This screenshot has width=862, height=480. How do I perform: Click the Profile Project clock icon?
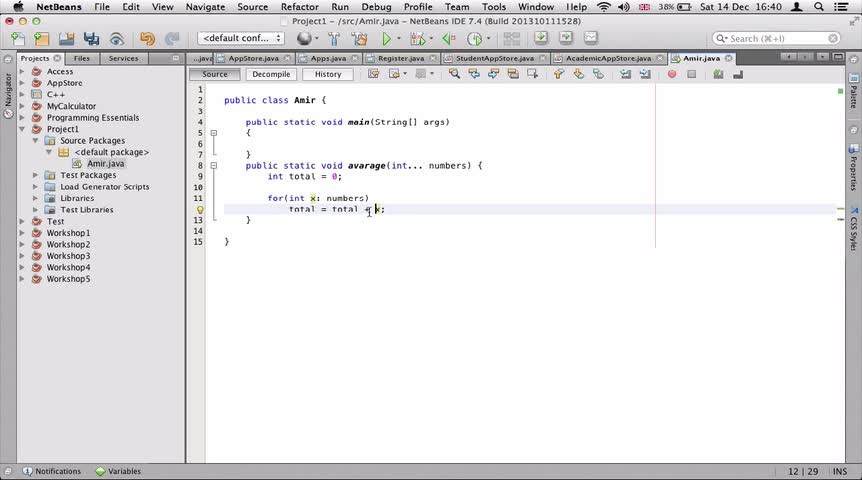pyautogui.click(x=474, y=38)
